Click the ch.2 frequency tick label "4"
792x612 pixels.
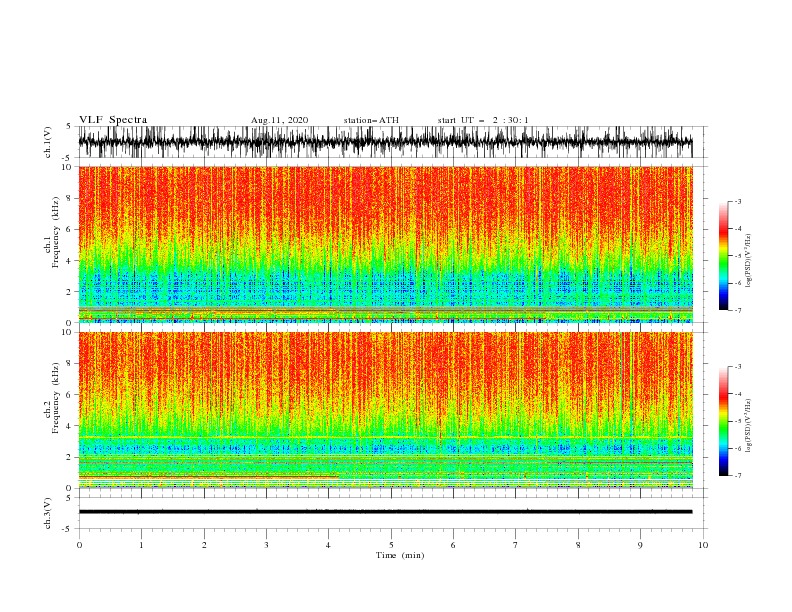pyautogui.click(x=69, y=426)
